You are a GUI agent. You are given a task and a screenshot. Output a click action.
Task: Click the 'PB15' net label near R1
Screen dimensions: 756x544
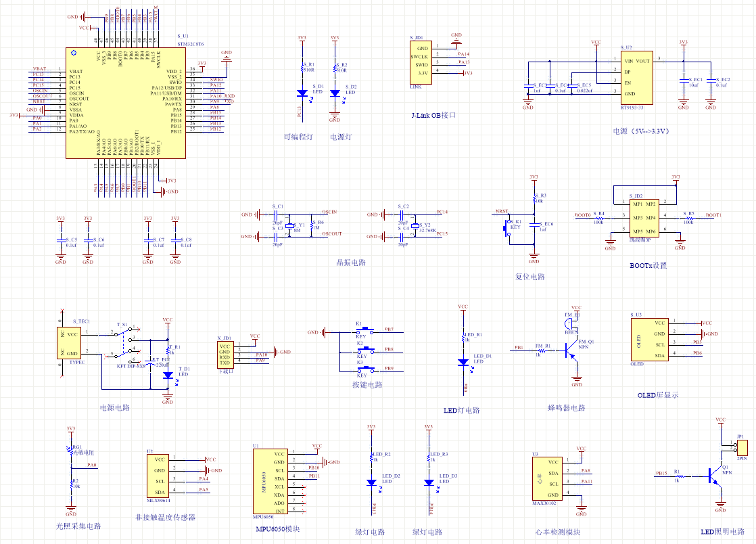[x=661, y=474]
